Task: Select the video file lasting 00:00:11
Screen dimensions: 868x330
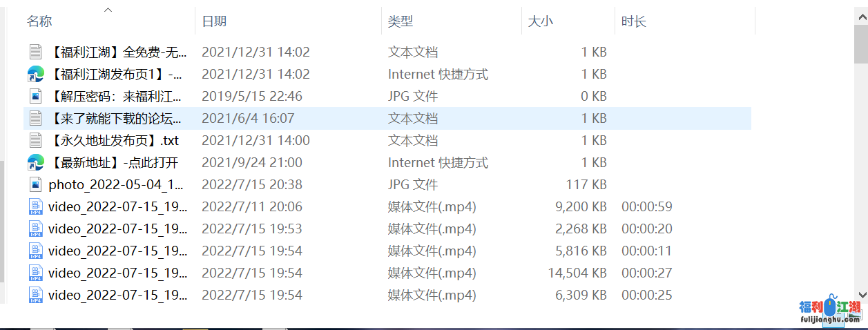Action: (x=117, y=251)
